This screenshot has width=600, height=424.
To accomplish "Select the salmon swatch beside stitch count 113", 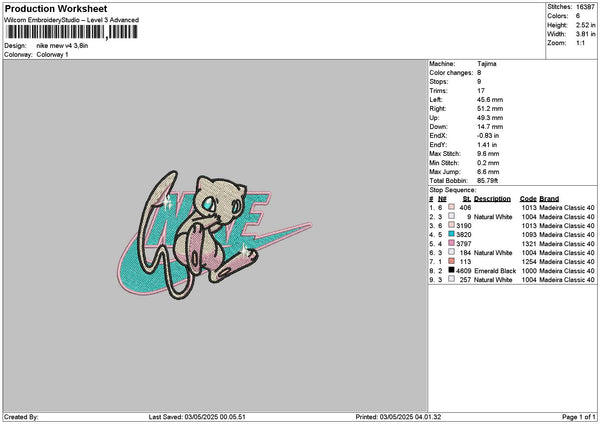I will (452, 261).
